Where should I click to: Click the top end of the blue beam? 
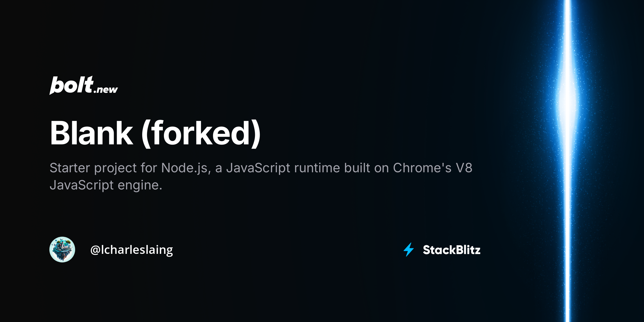pyautogui.click(x=567, y=3)
